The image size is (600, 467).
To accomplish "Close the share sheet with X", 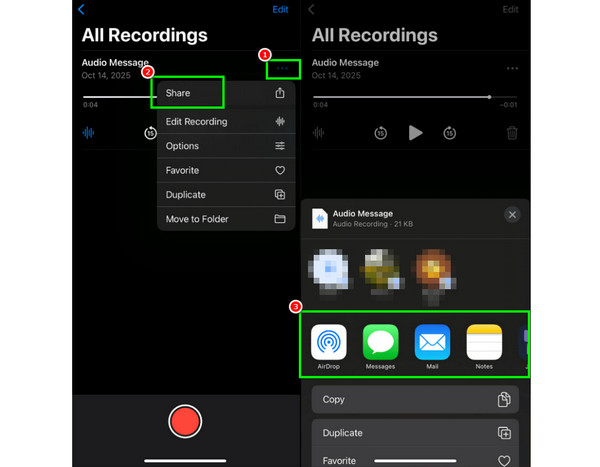I will point(512,215).
